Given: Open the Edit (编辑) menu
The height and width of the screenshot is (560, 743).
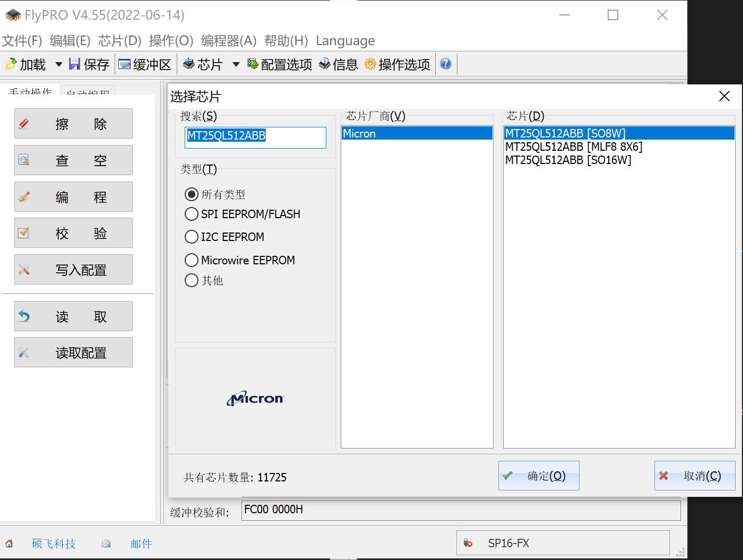Looking at the screenshot, I should point(70,41).
